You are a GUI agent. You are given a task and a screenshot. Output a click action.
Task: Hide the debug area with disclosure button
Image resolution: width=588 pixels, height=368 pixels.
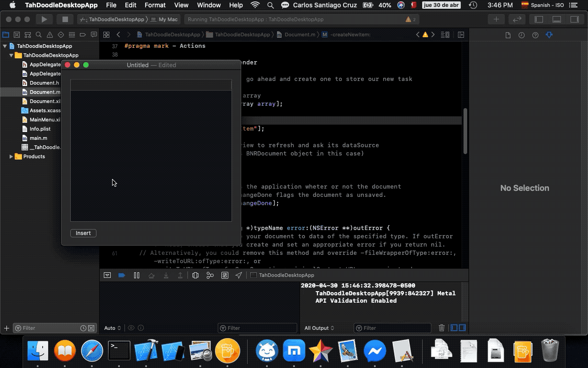tap(107, 275)
